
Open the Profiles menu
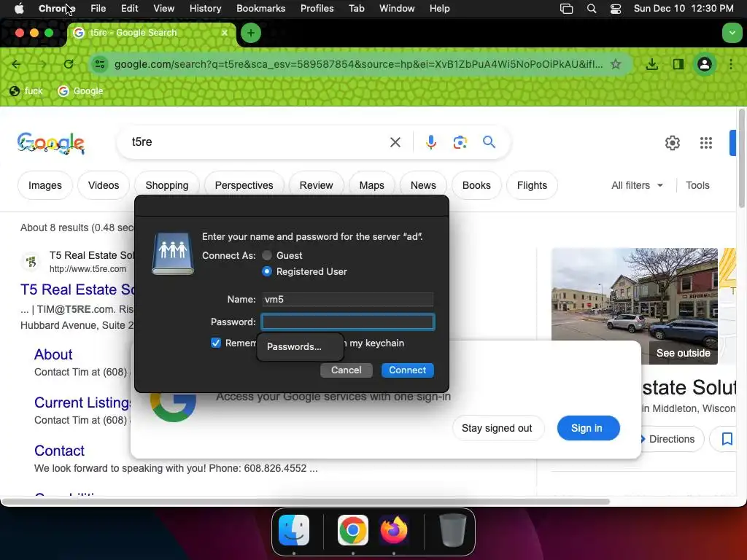tap(317, 9)
